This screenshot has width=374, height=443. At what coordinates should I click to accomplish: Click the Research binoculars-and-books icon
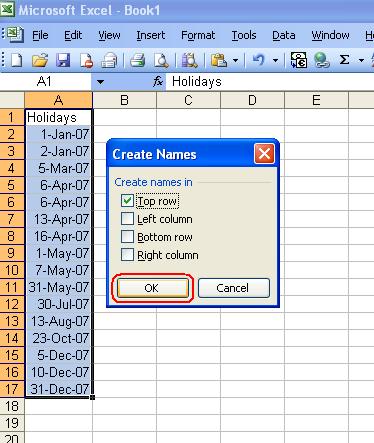(189, 61)
